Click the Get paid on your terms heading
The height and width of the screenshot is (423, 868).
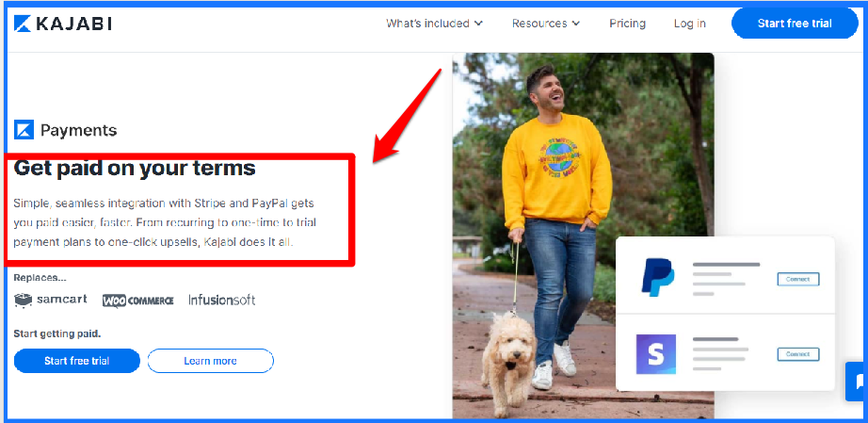[x=135, y=168]
